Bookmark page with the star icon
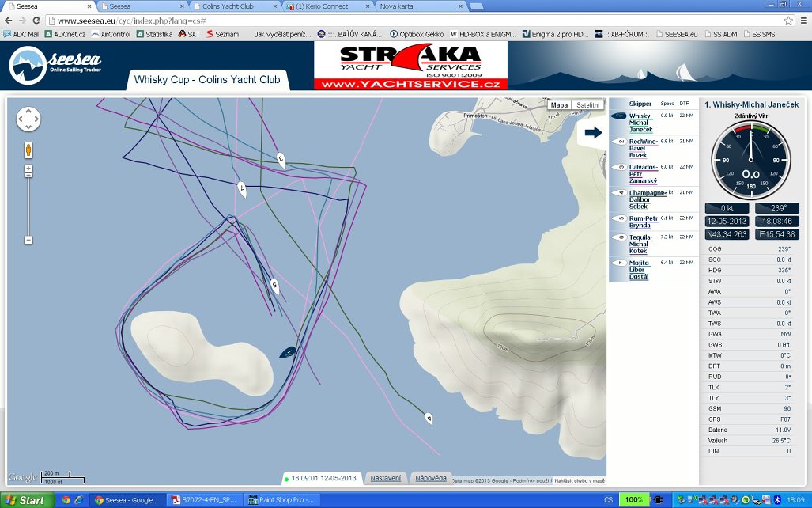 [788, 20]
